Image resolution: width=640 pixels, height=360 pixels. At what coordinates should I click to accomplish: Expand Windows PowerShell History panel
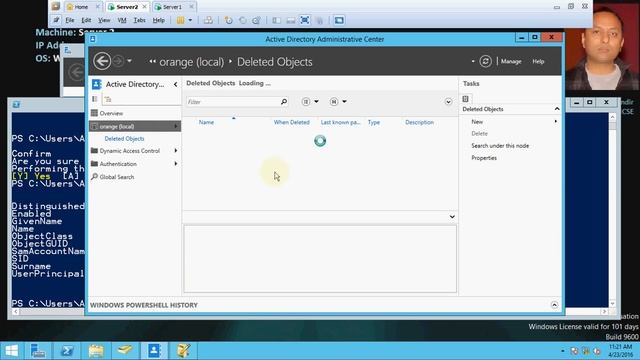point(554,305)
